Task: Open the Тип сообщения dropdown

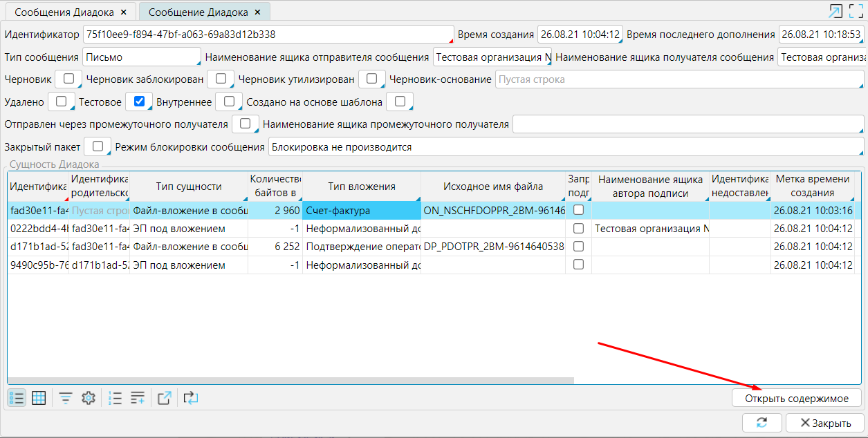Action: 141,57
